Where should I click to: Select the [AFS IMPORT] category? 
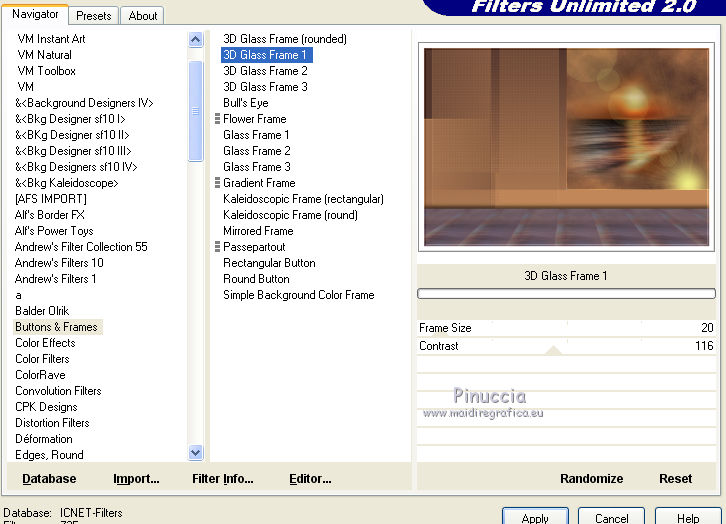[x=51, y=199]
